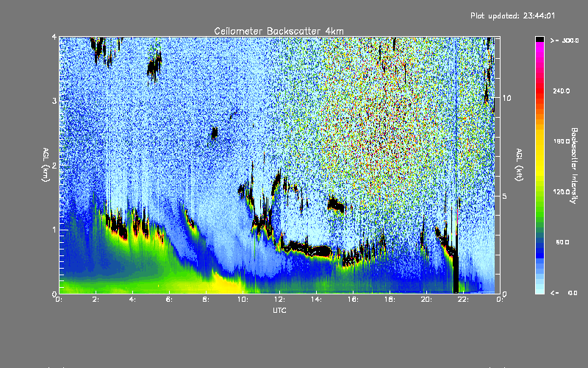Click the '14:' tick on UTC axis
The image size is (588, 368).
click(x=316, y=300)
